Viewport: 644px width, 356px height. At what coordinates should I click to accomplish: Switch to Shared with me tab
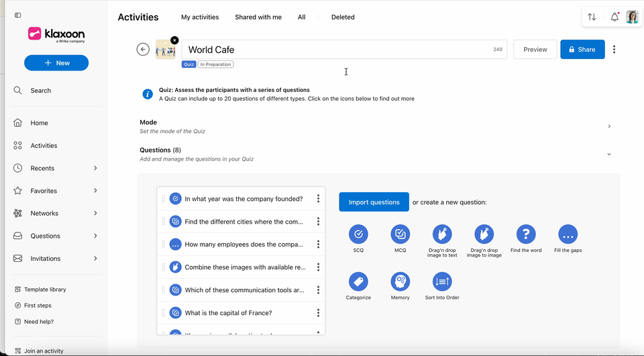pyautogui.click(x=258, y=17)
